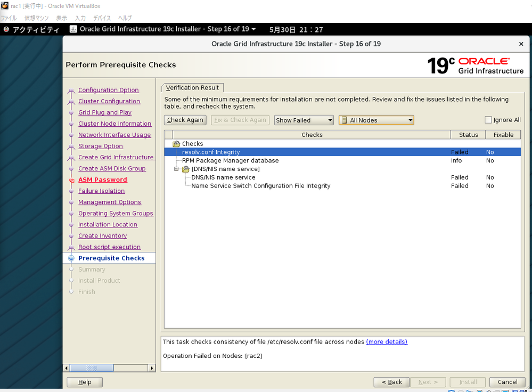Click the Check Again button

click(x=185, y=120)
